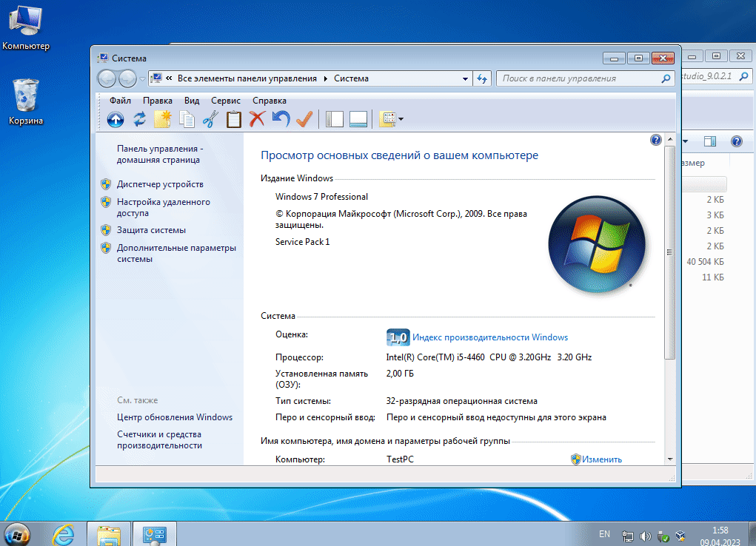Click the address bar refresh button

point(482,78)
